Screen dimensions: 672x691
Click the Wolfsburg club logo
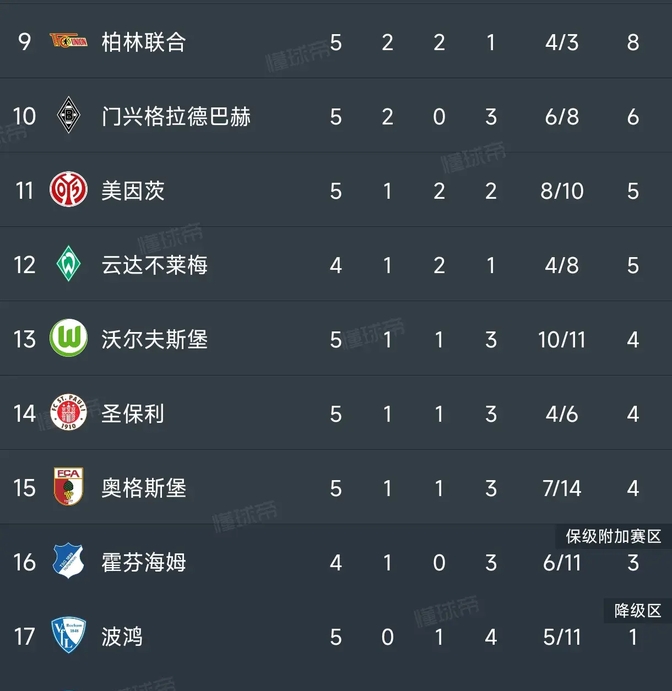pyautogui.click(x=69, y=339)
